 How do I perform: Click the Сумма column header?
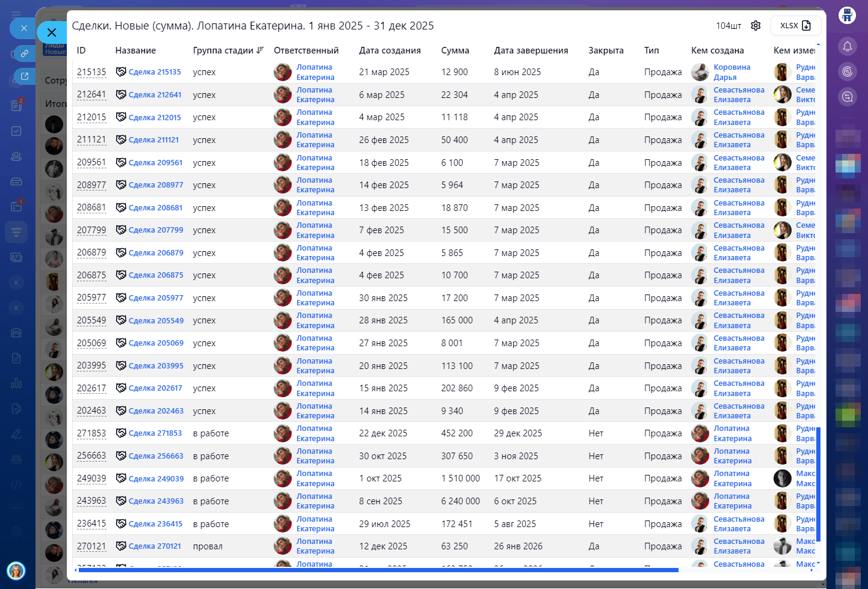pyautogui.click(x=455, y=50)
